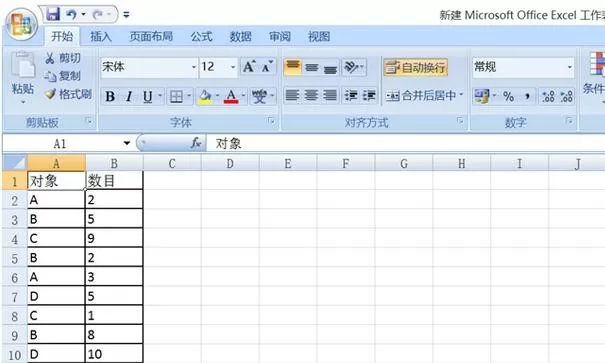Select row 5 header
This screenshot has height=363, width=605.
pyautogui.click(x=15, y=258)
